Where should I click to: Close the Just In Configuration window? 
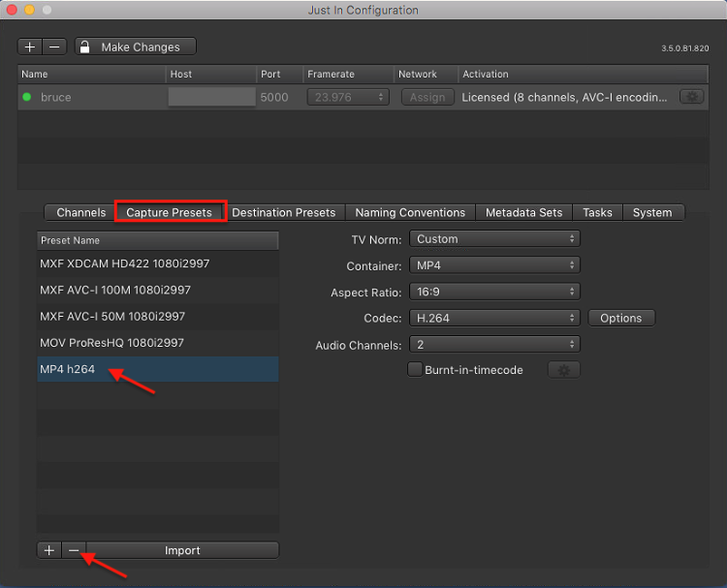(12, 10)
